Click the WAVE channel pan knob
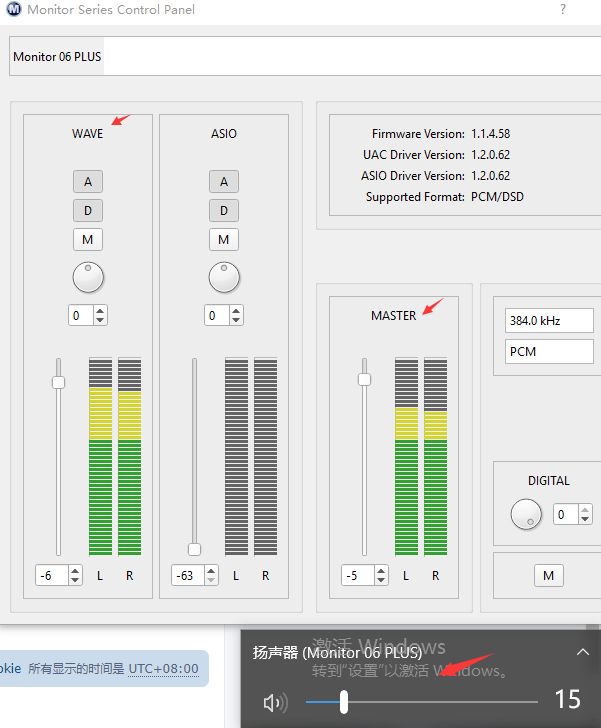Screen dimensions: 601x728 [88, 277]
